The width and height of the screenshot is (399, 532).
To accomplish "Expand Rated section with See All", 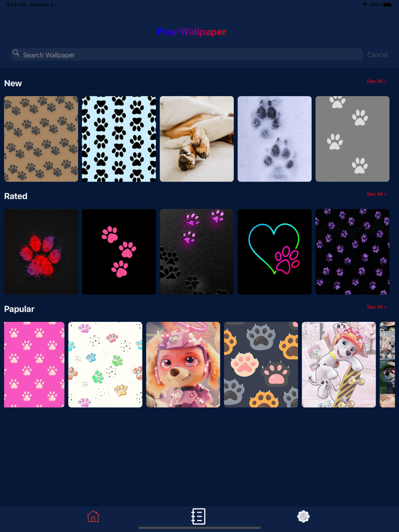I will [377, 194].
